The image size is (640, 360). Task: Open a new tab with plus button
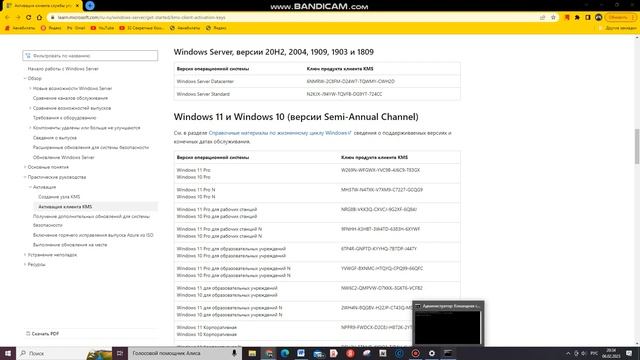point(90,5)
